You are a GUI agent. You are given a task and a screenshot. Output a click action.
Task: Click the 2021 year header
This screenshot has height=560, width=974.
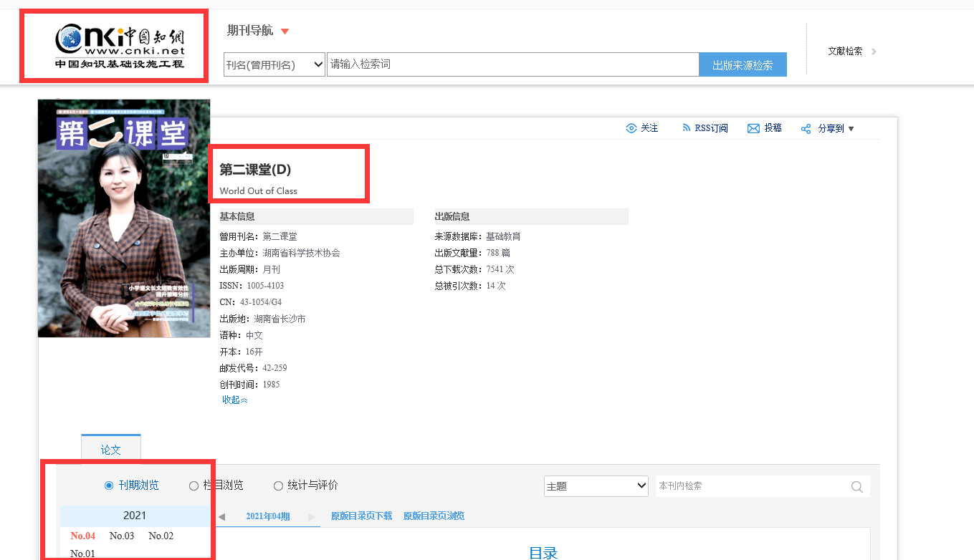tap(135, 516)
